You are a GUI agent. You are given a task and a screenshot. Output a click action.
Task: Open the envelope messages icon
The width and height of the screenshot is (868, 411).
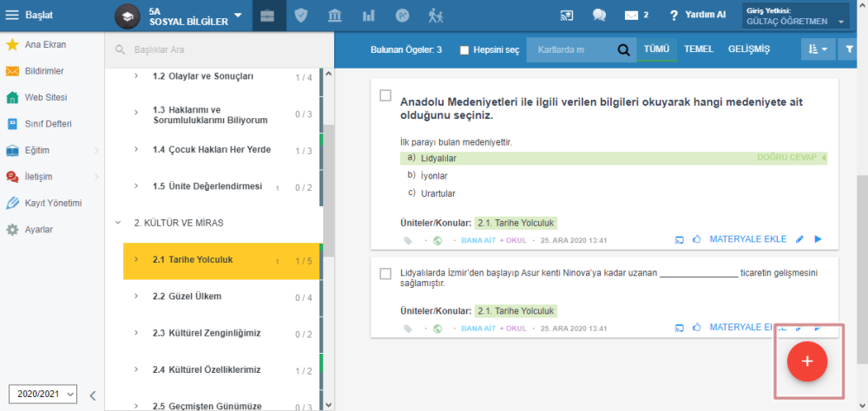click(x=628, y=16)
